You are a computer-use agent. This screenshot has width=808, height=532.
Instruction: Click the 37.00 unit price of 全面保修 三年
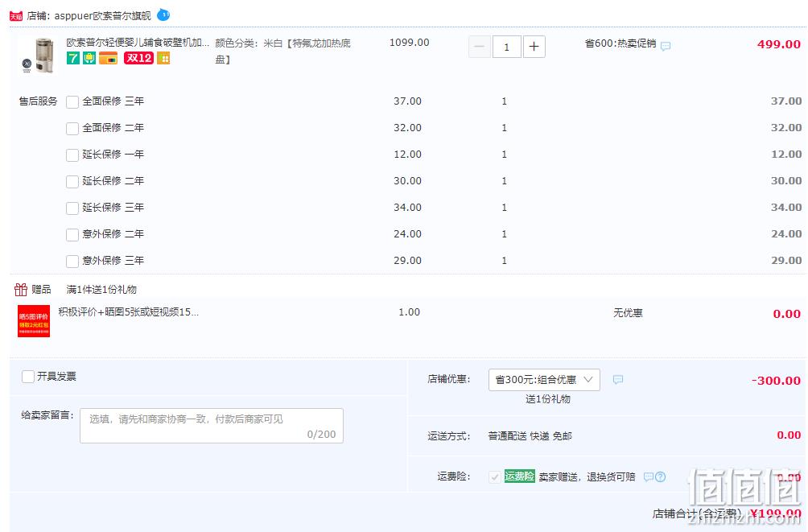(x=407, y=101)
